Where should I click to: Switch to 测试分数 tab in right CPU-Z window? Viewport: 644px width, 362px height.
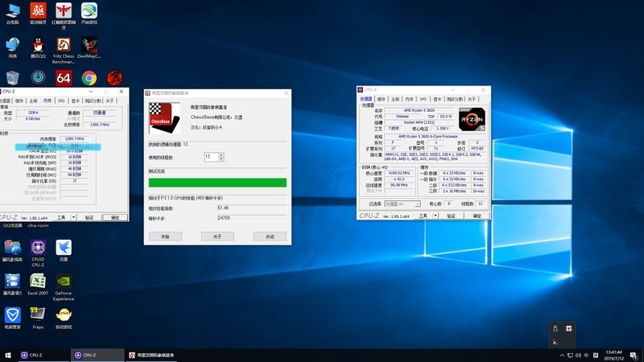pyautogui.click(x=455, y=99)
